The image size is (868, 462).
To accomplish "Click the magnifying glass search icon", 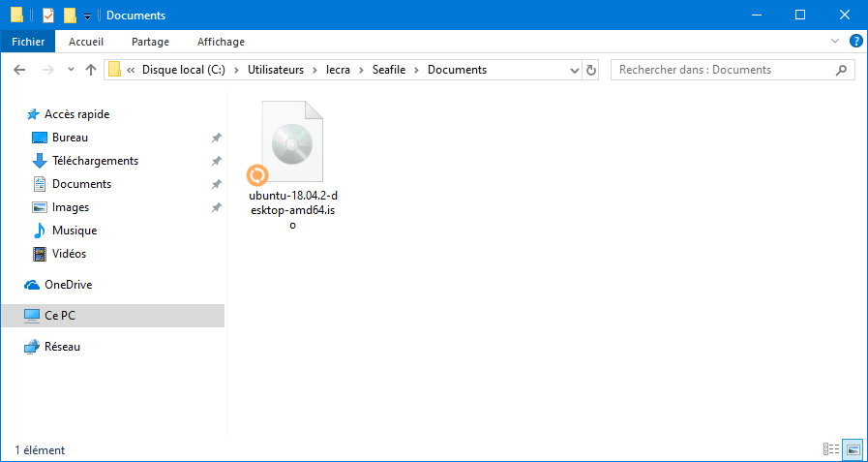I will tap(841, 70).
